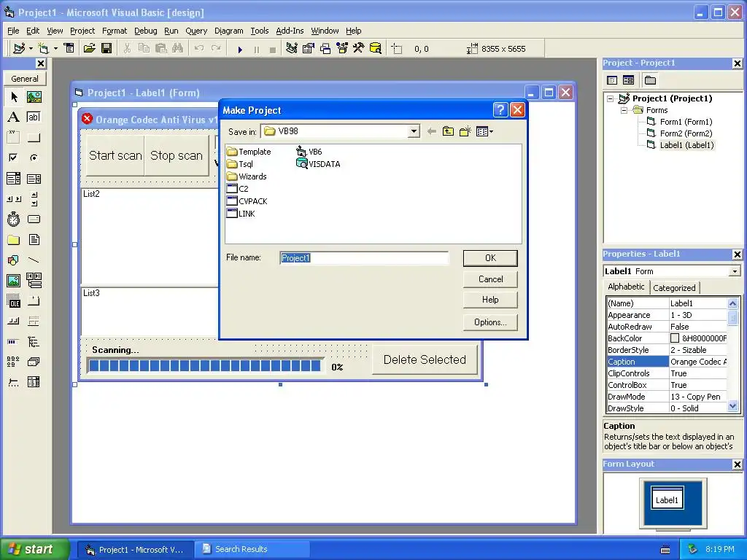Click the BackColor swatch in Properties
Image resolution: width=747 pixels, height=560 pixels.
click(x=675, y=338)
